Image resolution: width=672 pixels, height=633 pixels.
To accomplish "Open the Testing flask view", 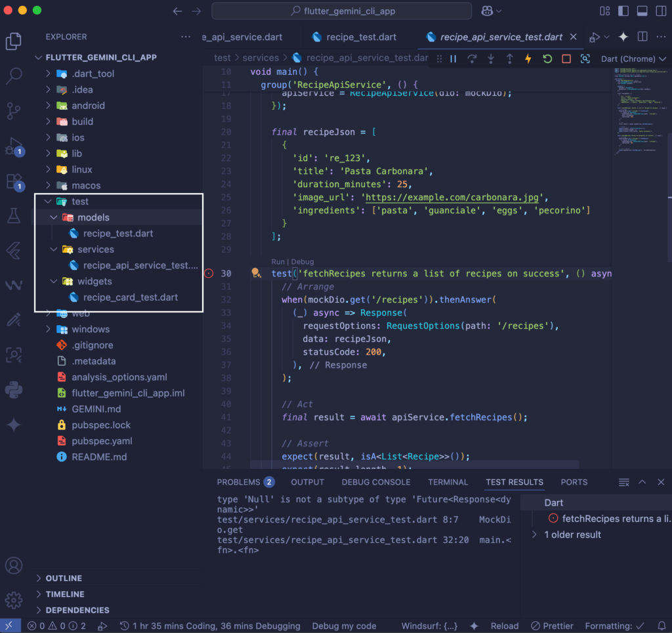I will (x=14, y=215).
